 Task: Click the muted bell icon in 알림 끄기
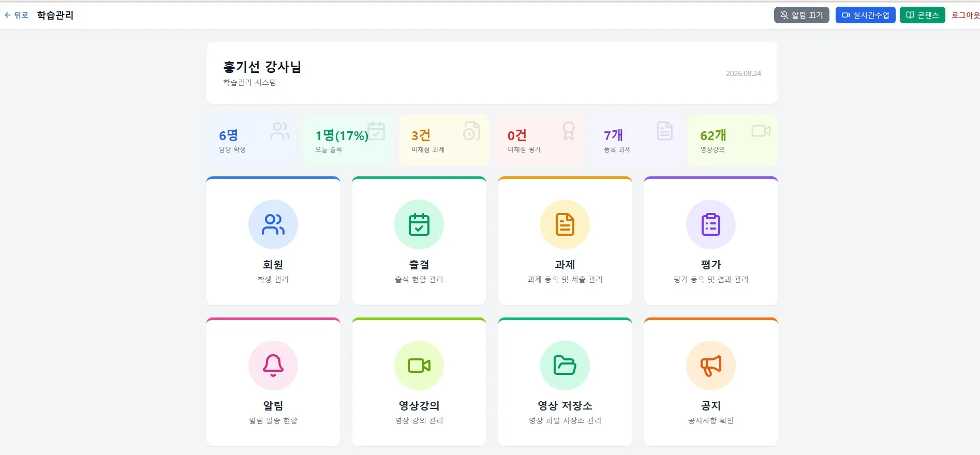[x=784, y=15]
